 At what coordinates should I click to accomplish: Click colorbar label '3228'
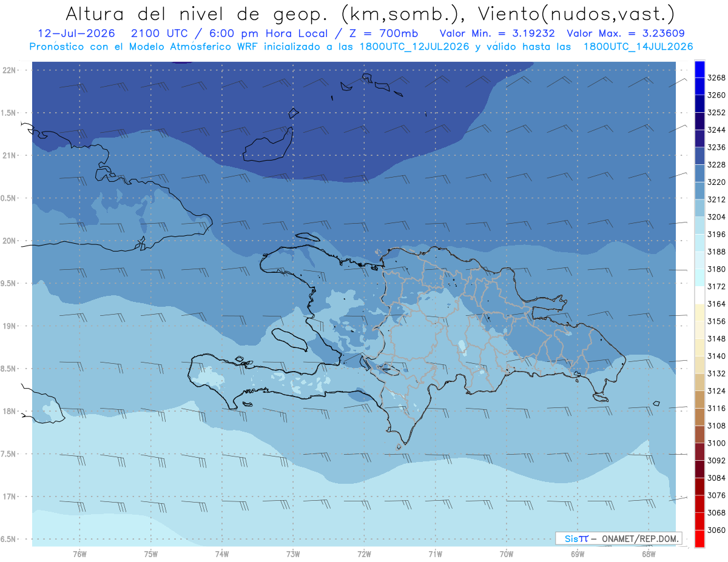(x=716, y=165)
